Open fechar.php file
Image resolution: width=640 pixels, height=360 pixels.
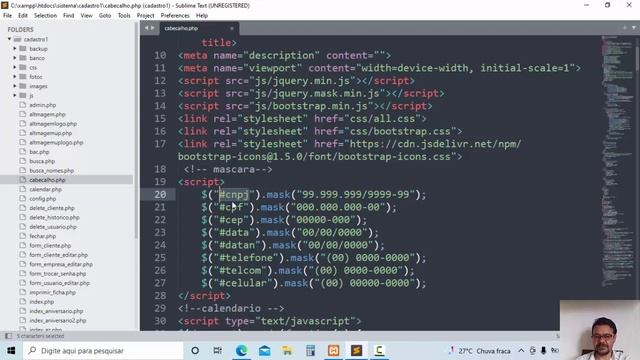[42, 236]
